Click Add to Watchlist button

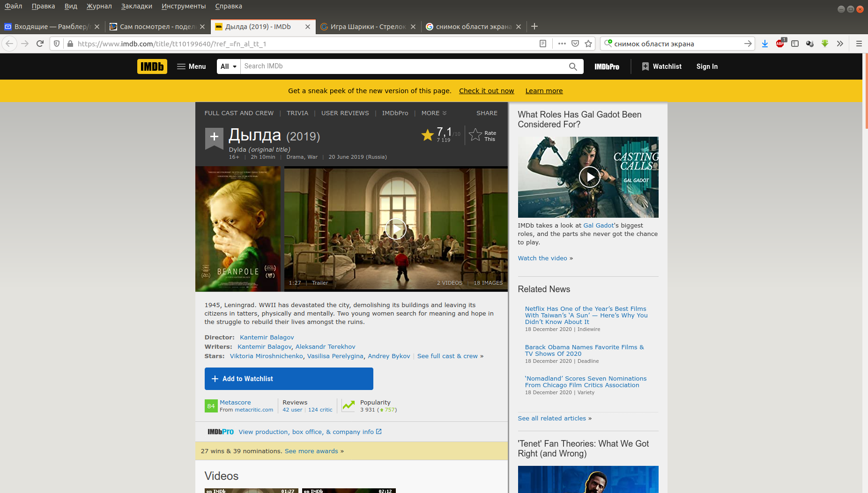[289, 379]
